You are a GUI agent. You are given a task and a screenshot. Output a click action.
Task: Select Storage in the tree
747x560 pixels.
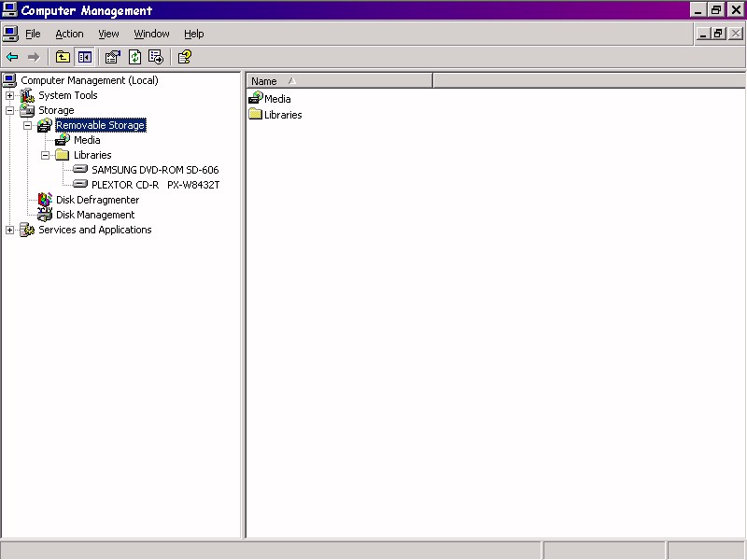56,110
